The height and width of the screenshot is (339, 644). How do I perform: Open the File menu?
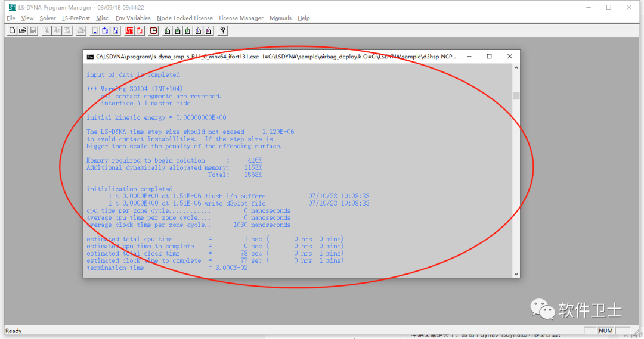pos(11,18)
